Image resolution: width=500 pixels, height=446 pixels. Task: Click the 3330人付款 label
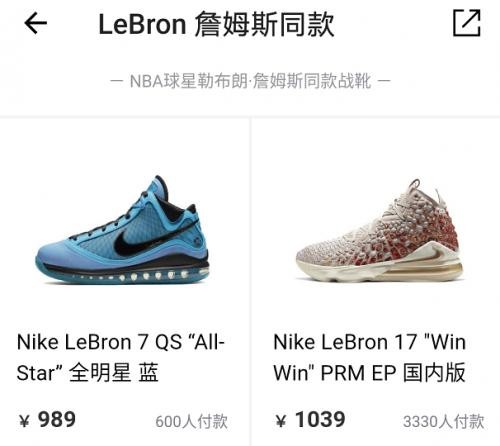coord(443,422)
